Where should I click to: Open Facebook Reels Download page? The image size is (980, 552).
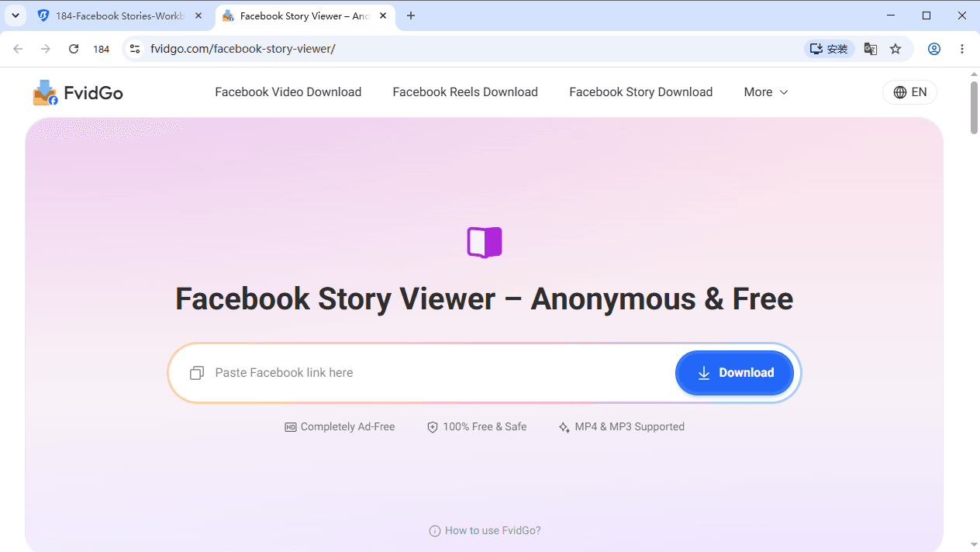(465, 92)
